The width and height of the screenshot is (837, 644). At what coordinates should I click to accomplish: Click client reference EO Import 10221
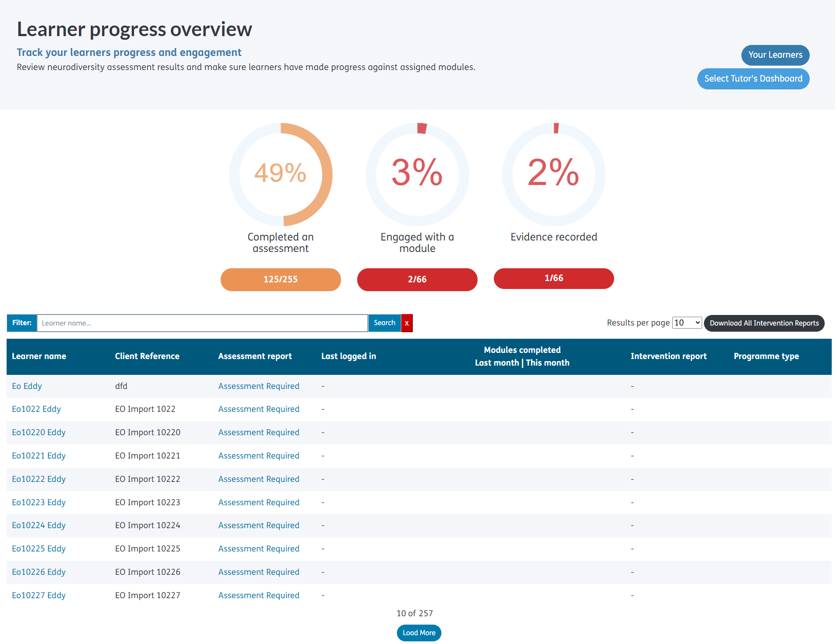[148, 456]
